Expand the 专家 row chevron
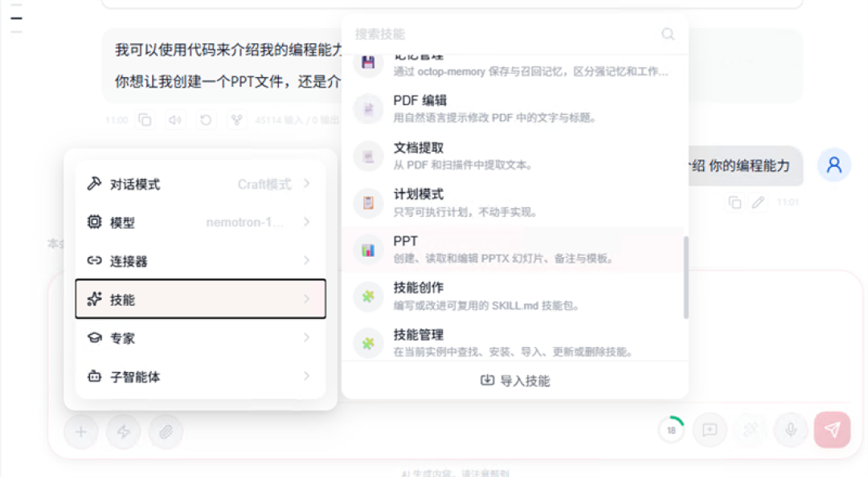Screen dimensions: 868x477 pos(307,337)
